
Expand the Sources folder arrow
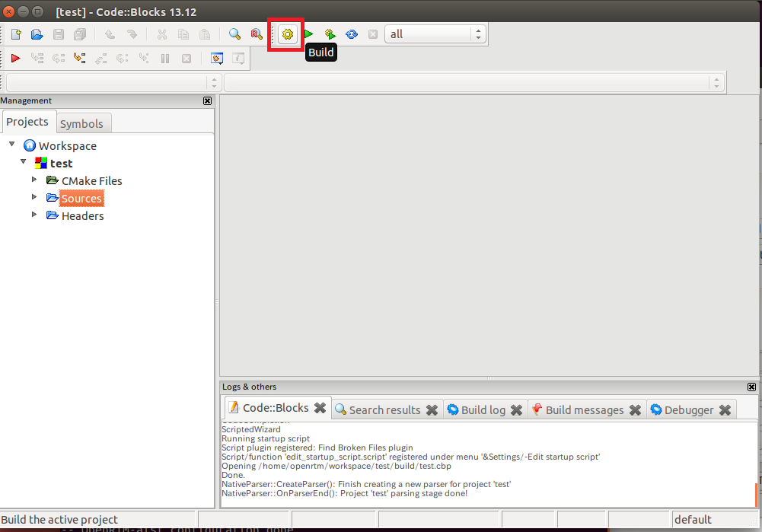point(34,197)
